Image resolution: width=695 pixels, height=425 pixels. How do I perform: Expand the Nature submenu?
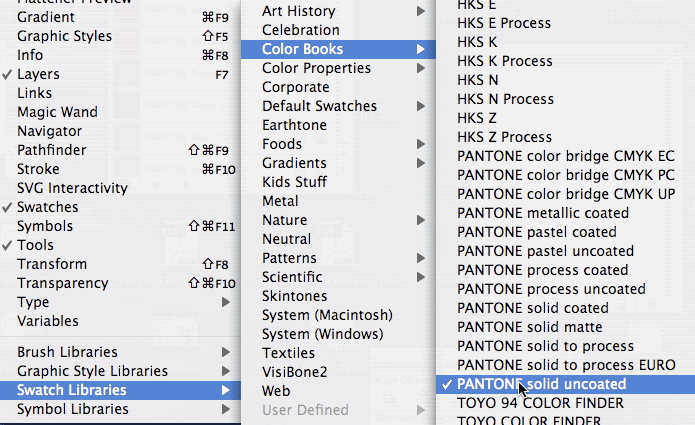click(x=338, y=220)
